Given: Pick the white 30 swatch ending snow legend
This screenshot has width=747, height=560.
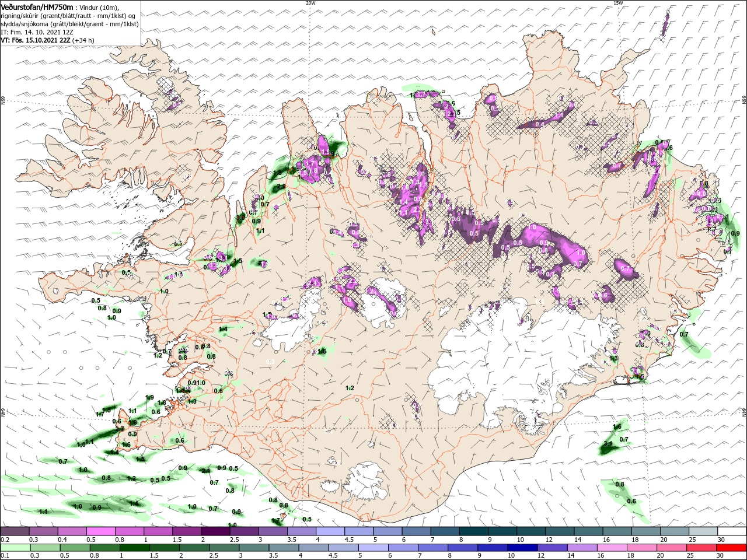Looking at the screenshot, I should click(x=732, y=531).
